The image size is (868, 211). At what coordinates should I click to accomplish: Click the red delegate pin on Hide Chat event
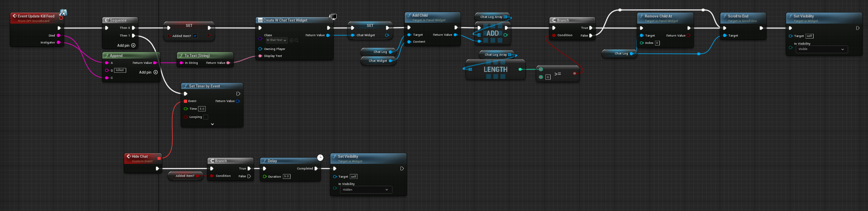click(x=159, y=158)
